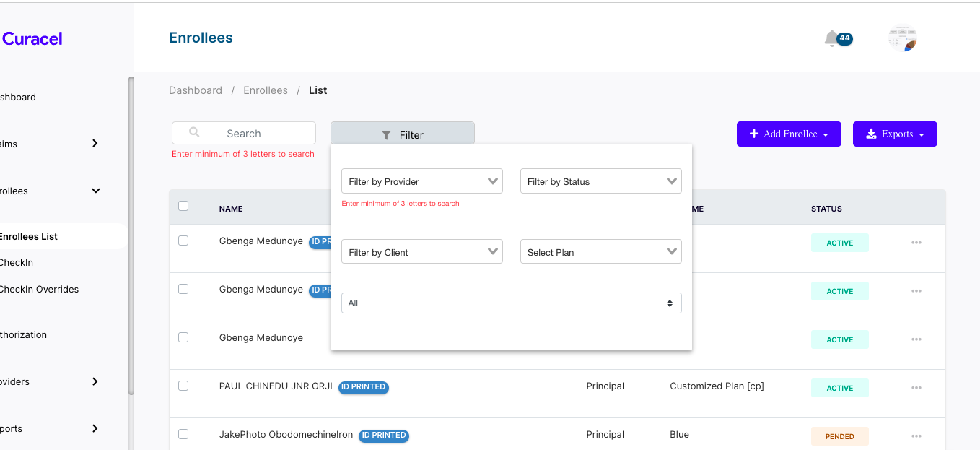Open CheckIn Overrides in the sidebar
Image resolution: width=980 pixels, height=450 pixels.
tap(39, 289)
